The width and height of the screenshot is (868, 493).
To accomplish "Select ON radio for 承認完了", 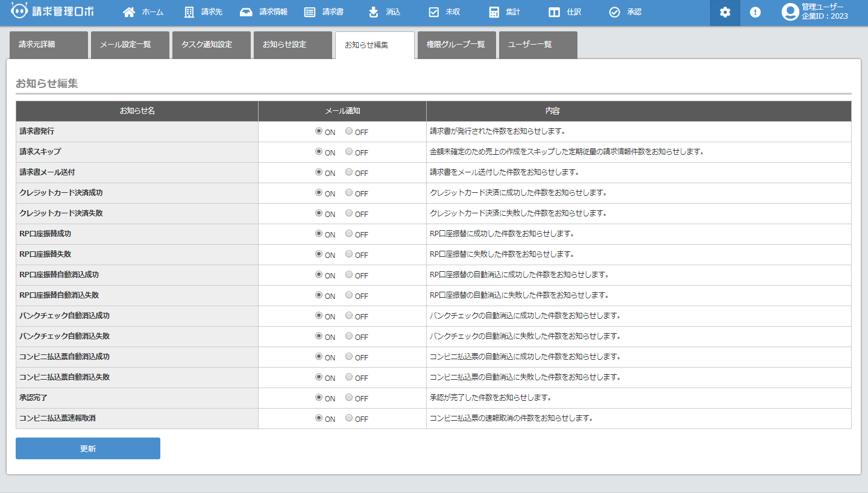I will (x=319, y=398).
